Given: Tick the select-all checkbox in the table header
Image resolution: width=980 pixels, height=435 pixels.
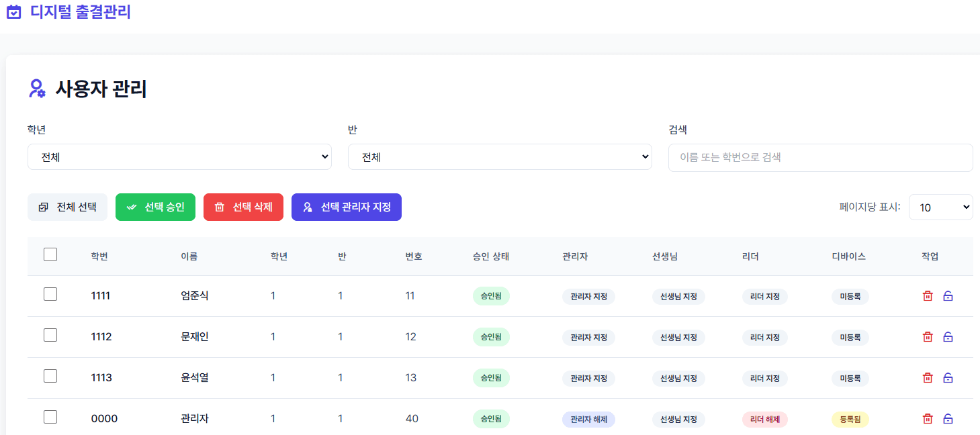Looking at the screenshot, I should pyautogui.click(x=50, y=254).
